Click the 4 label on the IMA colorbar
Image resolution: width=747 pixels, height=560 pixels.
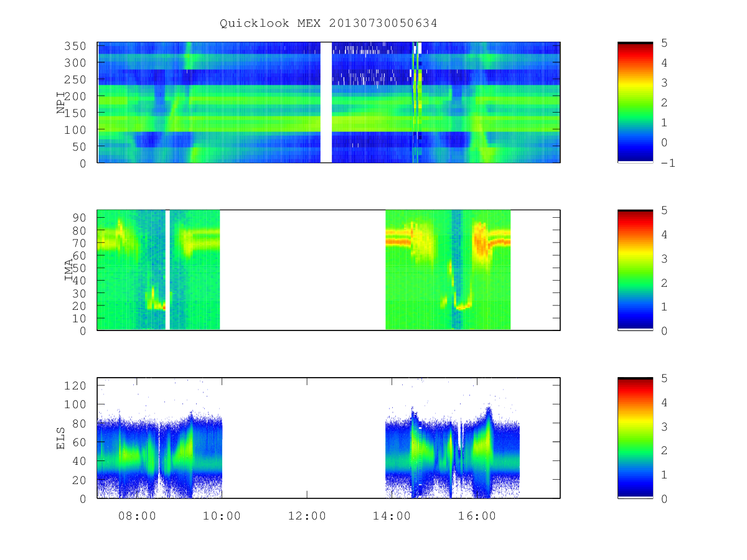tap(665, 235)
